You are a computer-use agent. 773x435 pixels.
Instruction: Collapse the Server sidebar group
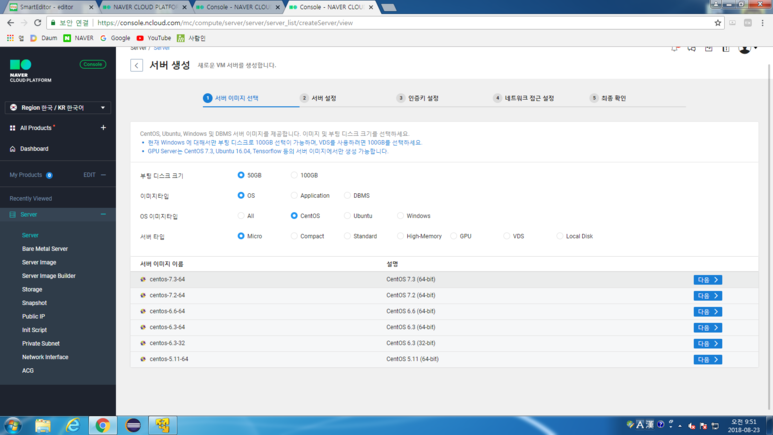(x=103, y=215)
